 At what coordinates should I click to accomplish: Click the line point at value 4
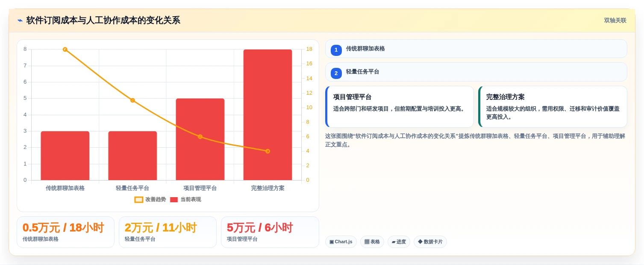(x=268, y=151)
